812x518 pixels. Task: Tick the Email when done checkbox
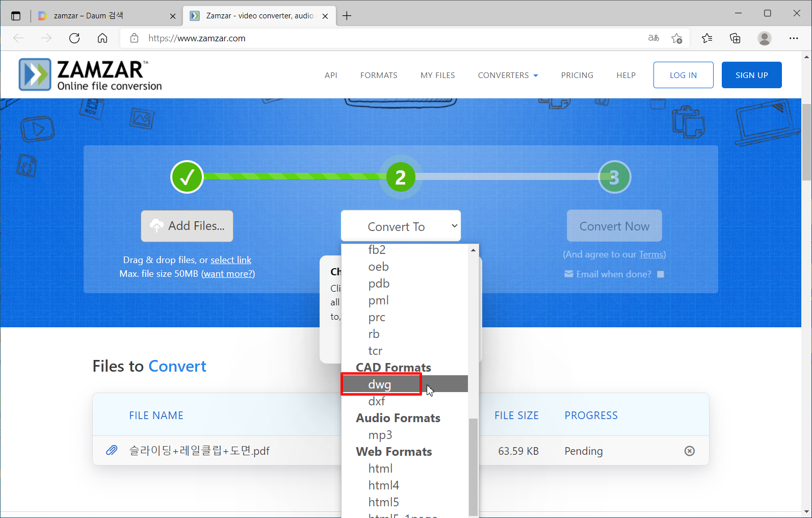click(x=661, y=274)
